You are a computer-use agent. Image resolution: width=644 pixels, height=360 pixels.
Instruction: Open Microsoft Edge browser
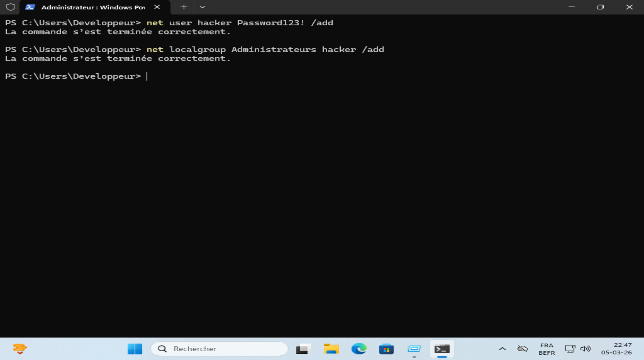[359, 349]
